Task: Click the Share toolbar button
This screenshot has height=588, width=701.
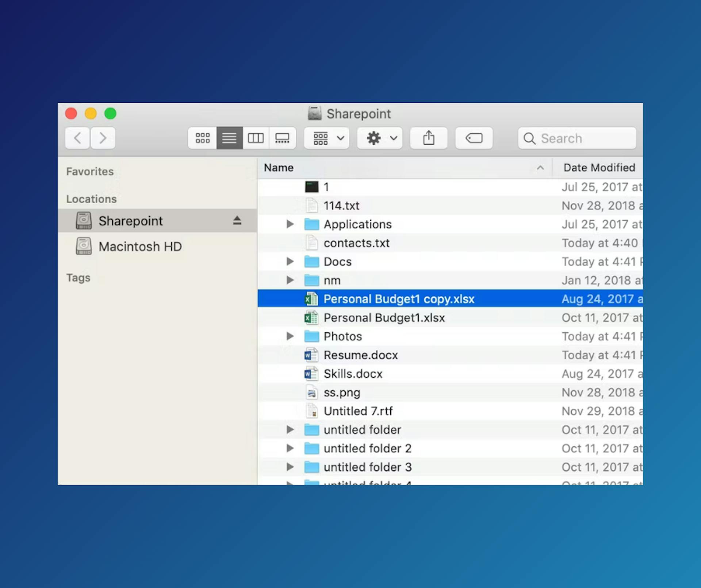Action: pos(429,138)
